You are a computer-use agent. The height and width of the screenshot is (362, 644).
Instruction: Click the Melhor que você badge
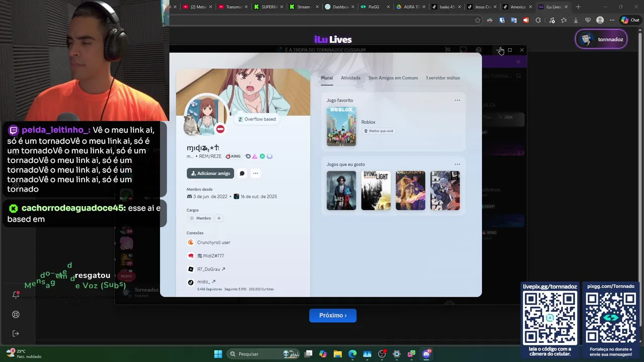(378, 131)
